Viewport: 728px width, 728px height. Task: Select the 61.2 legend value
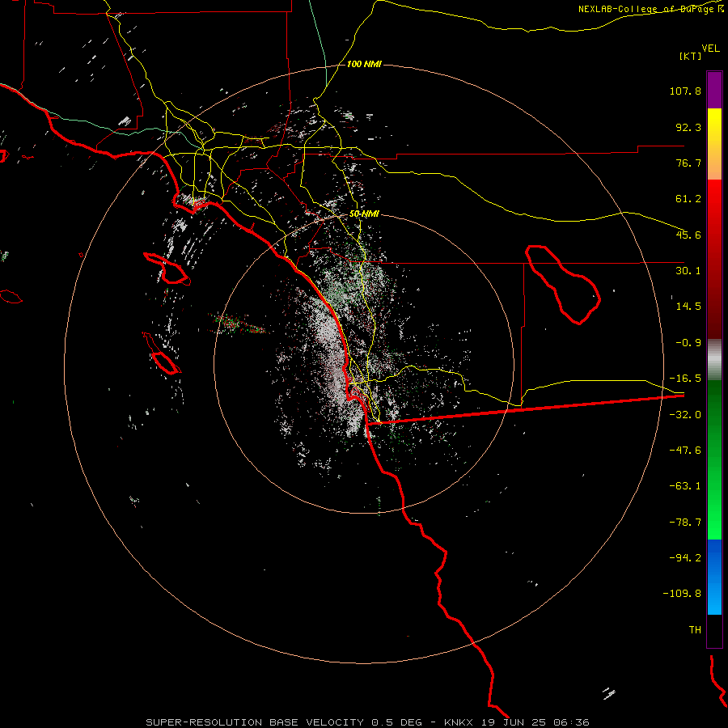(688, 199)
